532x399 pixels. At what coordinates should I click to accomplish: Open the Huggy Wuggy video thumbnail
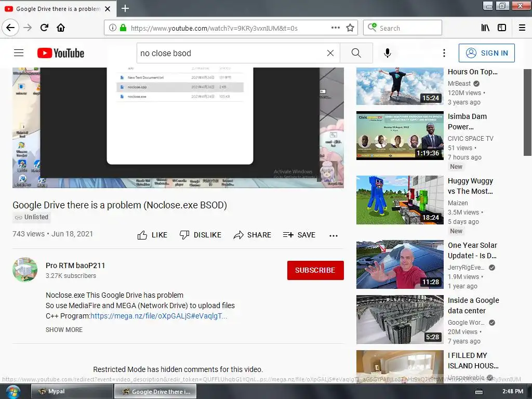(x=400, y=200)
